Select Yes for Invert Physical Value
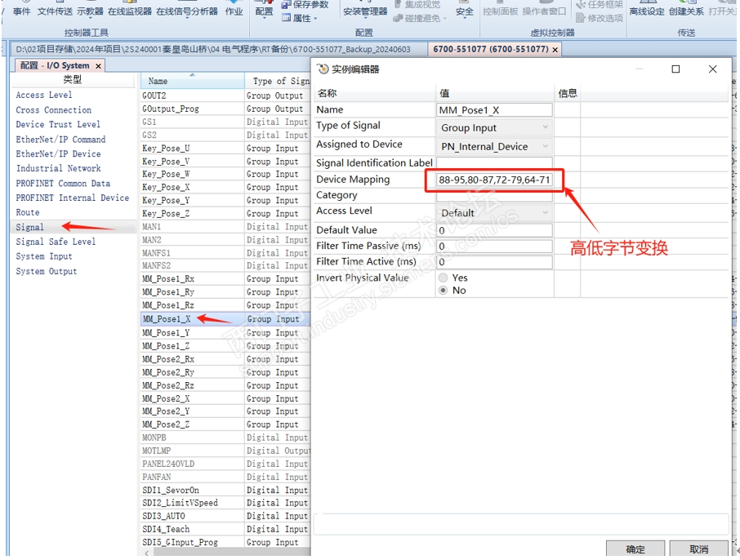This screenshot has height=560, width=740. pyautogui.click(x=443, y=278)
